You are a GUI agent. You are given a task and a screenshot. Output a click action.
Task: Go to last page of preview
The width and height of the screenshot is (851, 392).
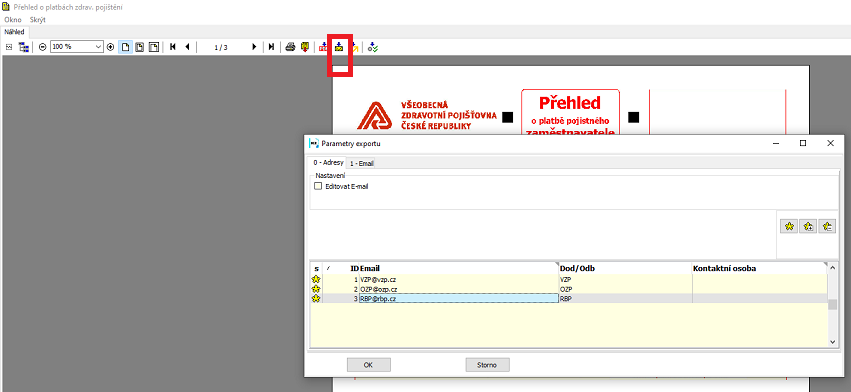271,47
